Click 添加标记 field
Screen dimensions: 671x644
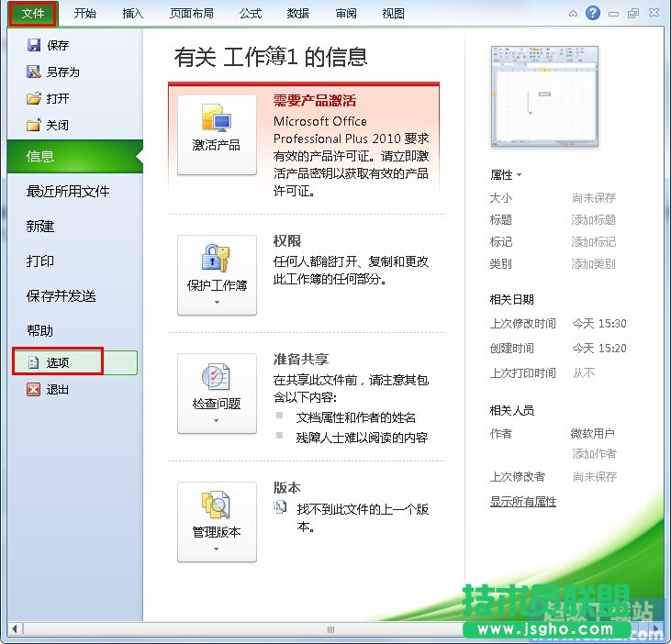coord(594,242)
